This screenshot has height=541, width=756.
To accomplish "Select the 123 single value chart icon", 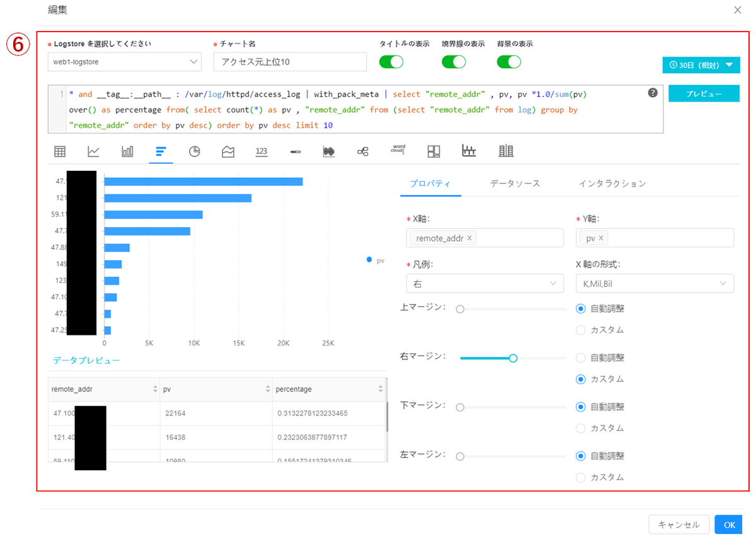I will [x=262, y=151].
